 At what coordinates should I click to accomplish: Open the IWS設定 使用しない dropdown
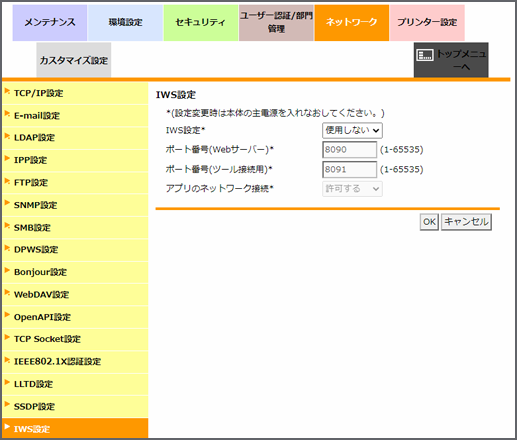(352, 130)
